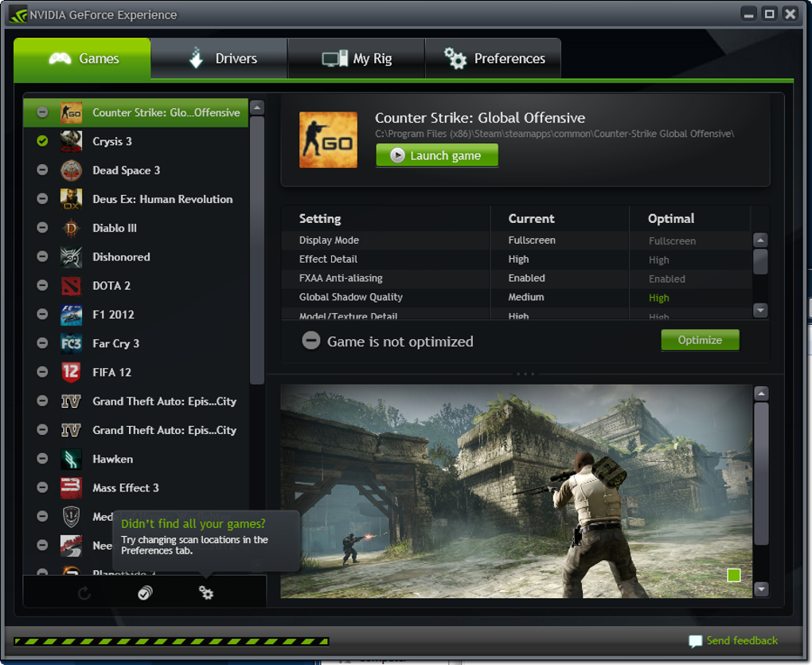The width and height of the screenshot is (812, 665).
Task: Click the Global Shadow Quality setting row
Action: click(x=517, y=297)
